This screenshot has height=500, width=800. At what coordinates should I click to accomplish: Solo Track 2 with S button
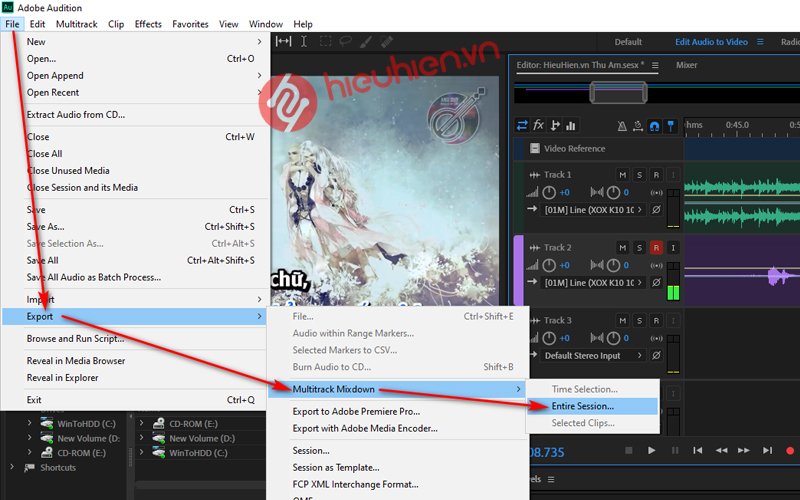639,247
